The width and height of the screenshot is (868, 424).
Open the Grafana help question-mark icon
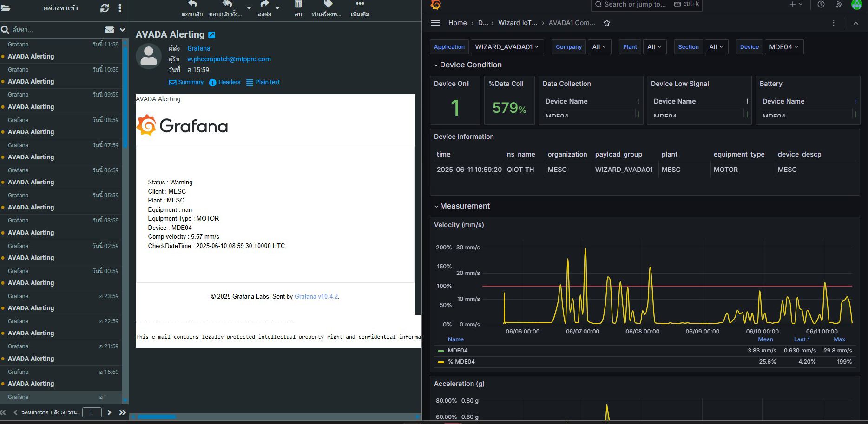click(x=821, y=4)
